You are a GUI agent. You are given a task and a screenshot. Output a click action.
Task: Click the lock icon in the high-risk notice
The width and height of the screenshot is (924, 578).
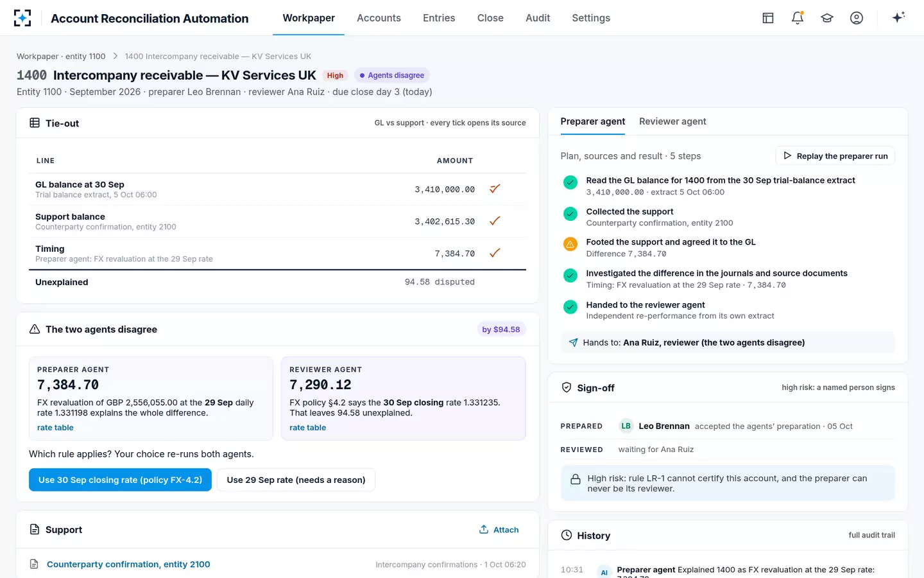click(x=576, y=479)
